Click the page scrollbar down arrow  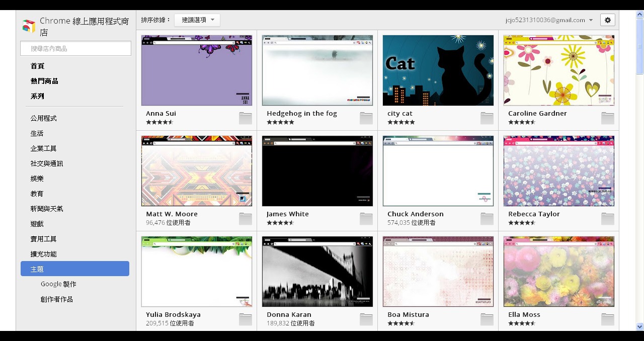point(640,327)
